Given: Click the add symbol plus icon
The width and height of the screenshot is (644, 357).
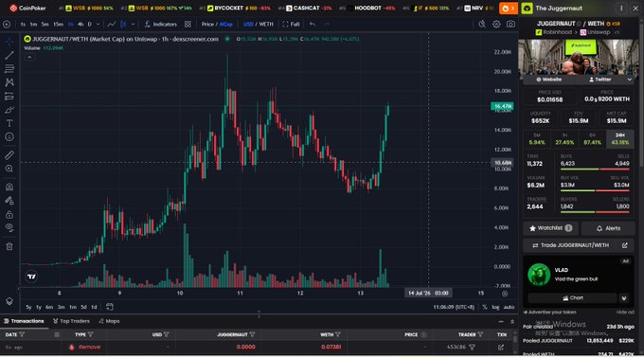Looking at the screenshot, I should tap(7, 25).
